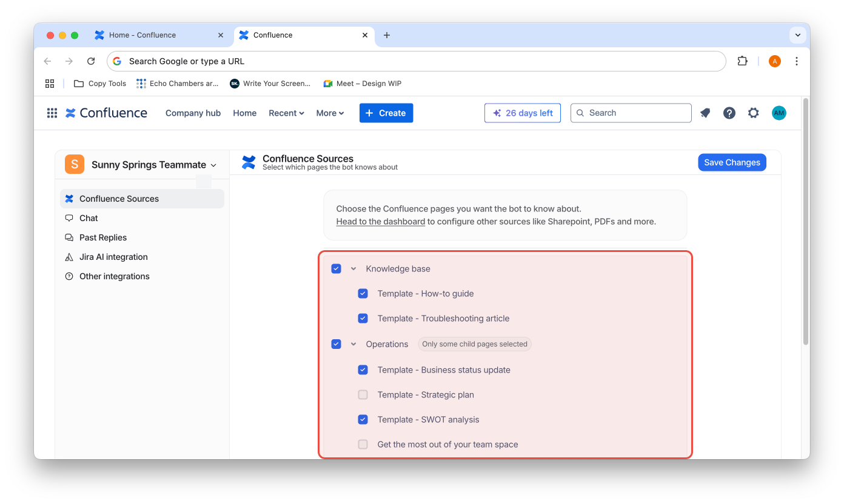Click the 26 days left button
844x504 pixels.
[523, 113]
